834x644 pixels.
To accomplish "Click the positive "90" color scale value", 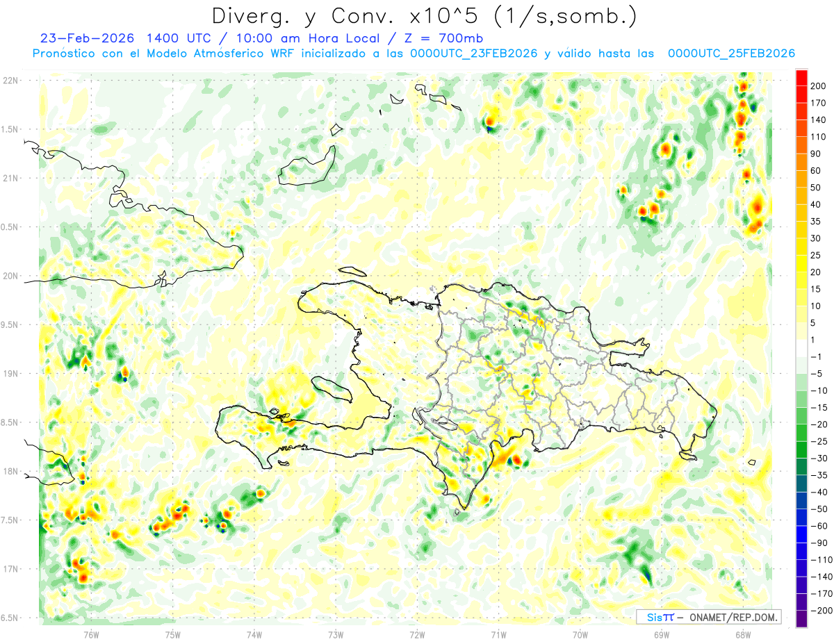I will 816,154.
